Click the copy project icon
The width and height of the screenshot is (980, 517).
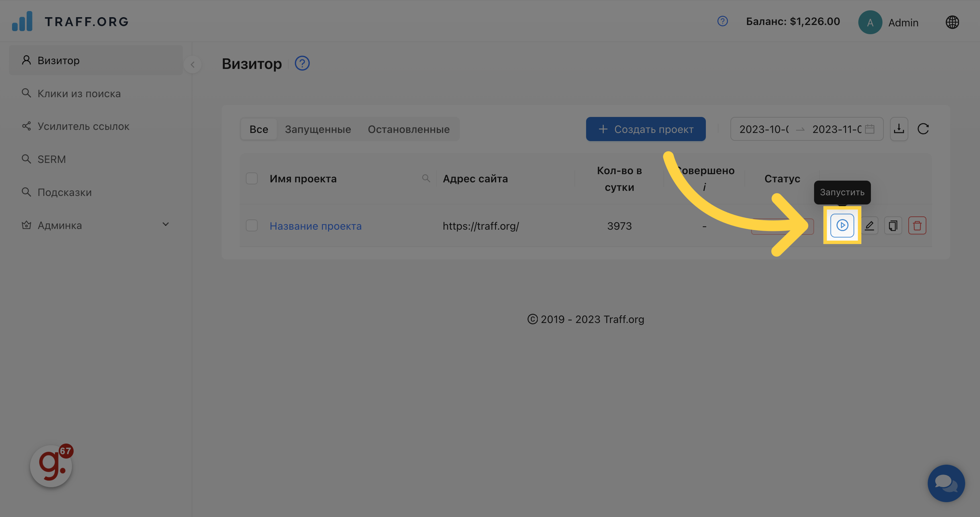893,226
